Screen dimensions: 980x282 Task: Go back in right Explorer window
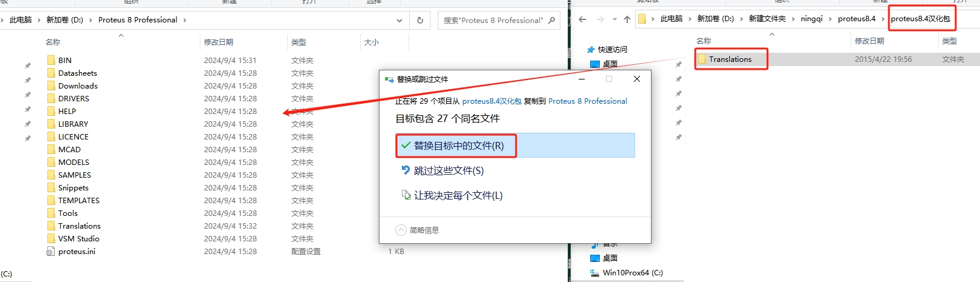pos(582,19)
